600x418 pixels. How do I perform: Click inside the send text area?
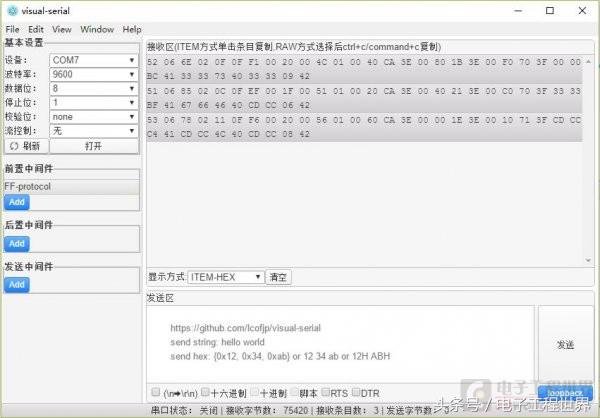(341, 344)
